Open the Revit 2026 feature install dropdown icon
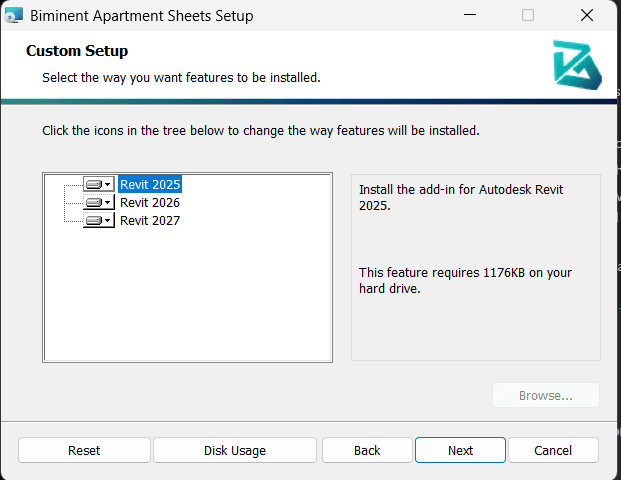This screenshot has height=480, width=621. [x=99, y=202]
